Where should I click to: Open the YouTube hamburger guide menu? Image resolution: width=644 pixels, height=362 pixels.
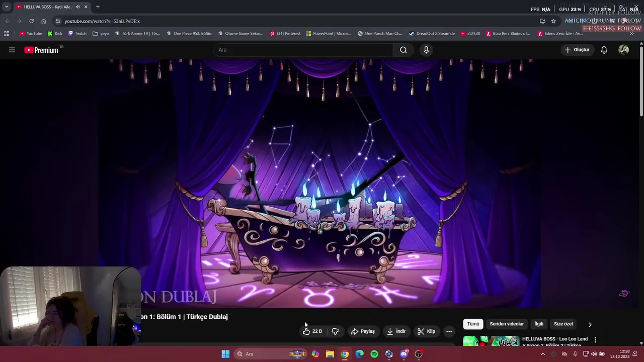point(12,50)
